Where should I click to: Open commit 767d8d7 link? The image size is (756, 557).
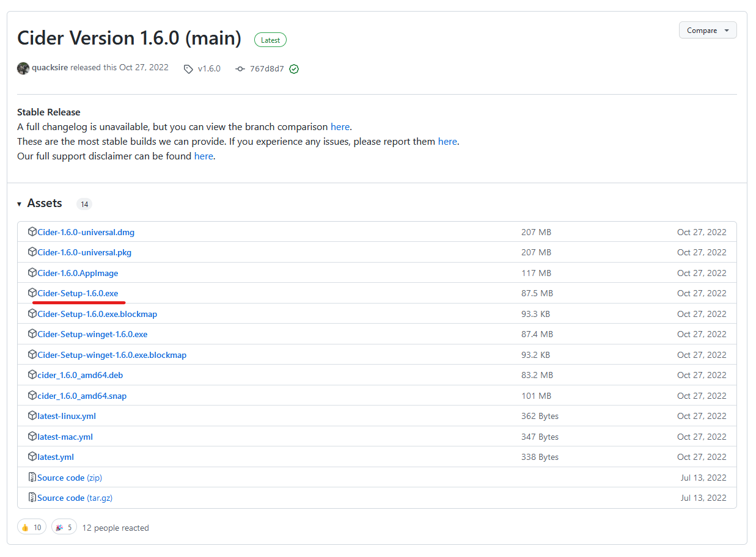pos(267,69)
